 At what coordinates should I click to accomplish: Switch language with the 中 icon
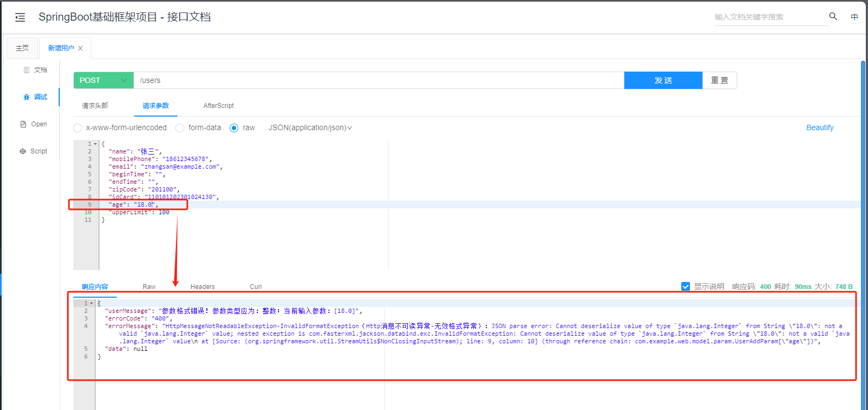[854, 17]
